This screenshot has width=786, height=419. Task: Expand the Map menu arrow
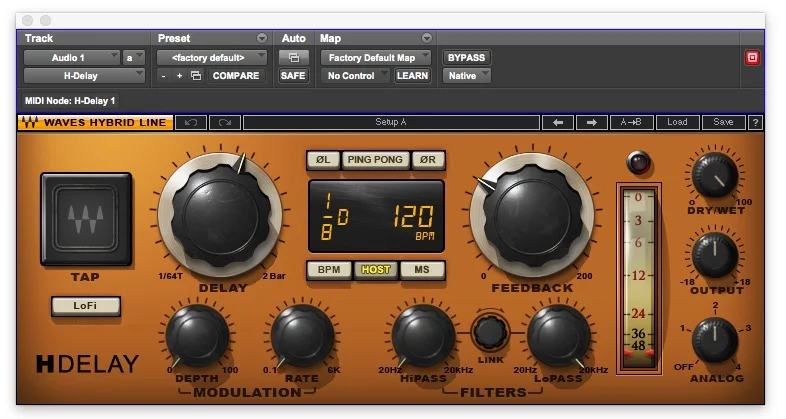(x=427, y=38)
